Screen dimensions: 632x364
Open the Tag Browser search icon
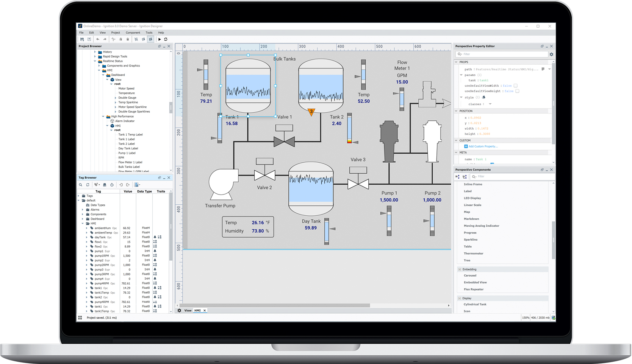pos(81,185)
